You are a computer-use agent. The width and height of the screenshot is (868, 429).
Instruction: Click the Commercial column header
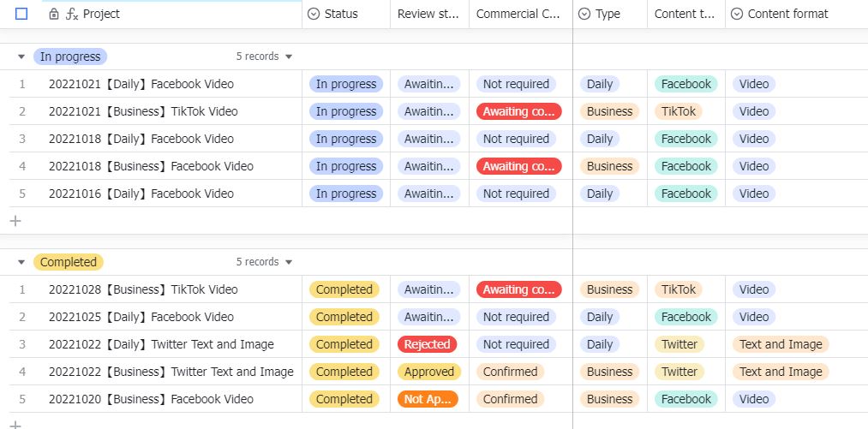coord(518,15)
